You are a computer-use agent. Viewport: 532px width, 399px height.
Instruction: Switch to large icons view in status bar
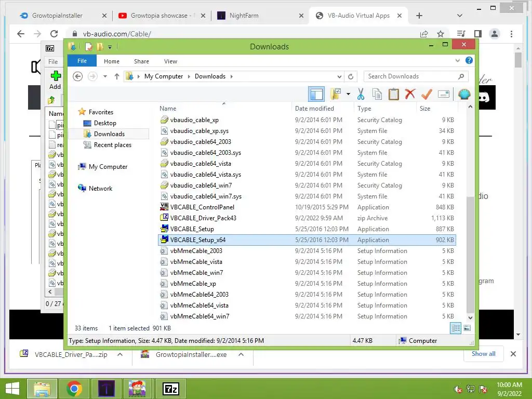467,328
